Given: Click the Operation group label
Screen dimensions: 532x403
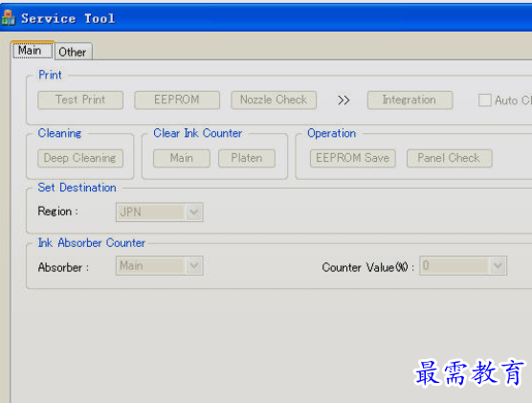Looking at the screenshot, I should coord(331,133).
